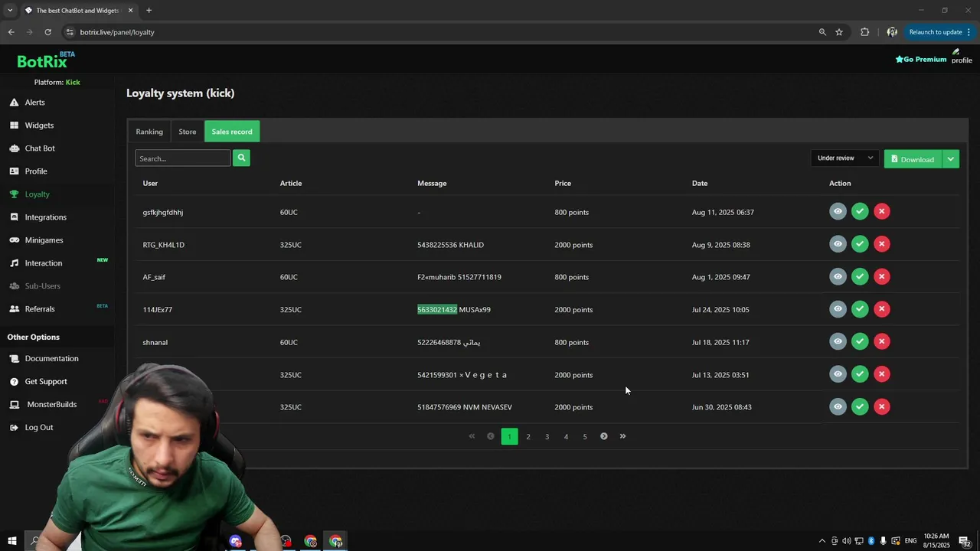This screenshot has height=551, width=980.
Task: Open the Under review filter dropdown
Action: (x=844, y=158)
